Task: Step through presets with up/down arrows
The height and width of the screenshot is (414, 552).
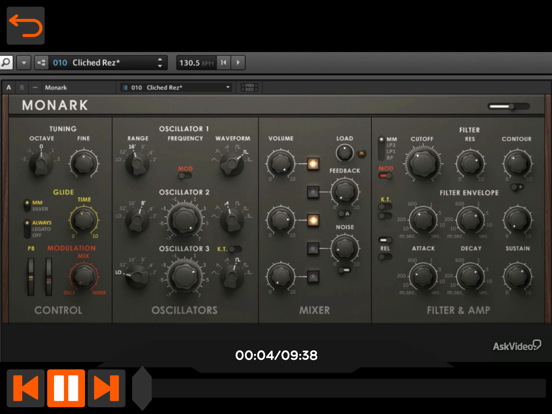Action: [x=160, y=63]
